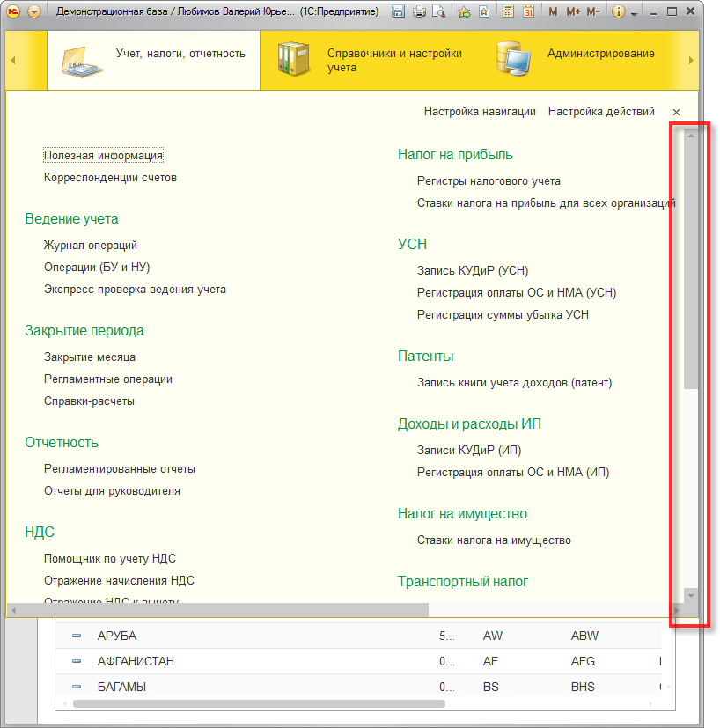Open Запись книги учета доходов (патент)
Image resolution: width=720 pixels, height=728 pixels.
514,383
